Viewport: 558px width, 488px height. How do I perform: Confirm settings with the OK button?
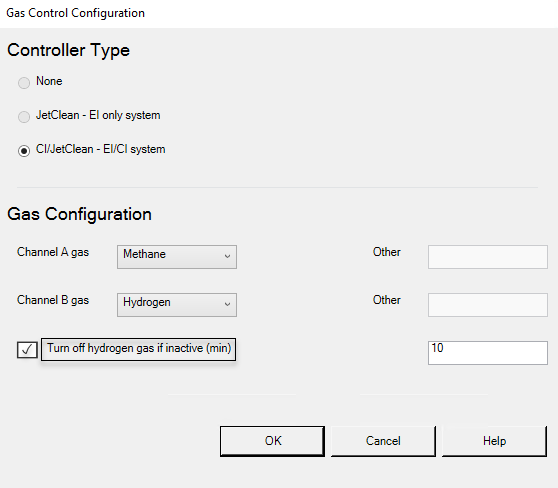click(272, 441)
